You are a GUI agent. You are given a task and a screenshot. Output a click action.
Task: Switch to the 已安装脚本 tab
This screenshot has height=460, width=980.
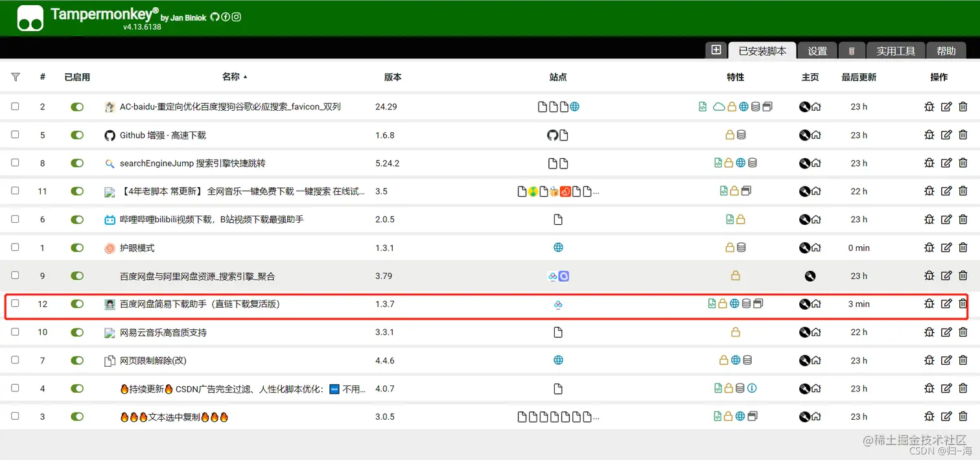762,51
